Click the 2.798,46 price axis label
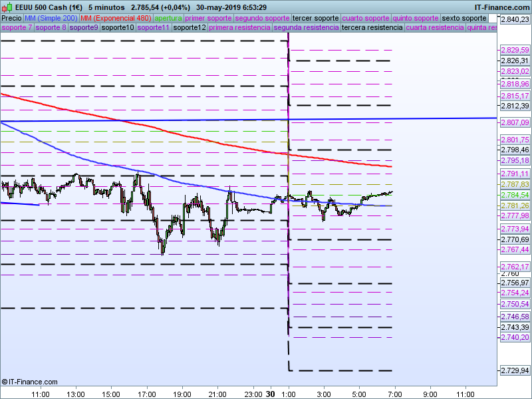This screenshot has width=532, height=399. click(x=515, y=150)
